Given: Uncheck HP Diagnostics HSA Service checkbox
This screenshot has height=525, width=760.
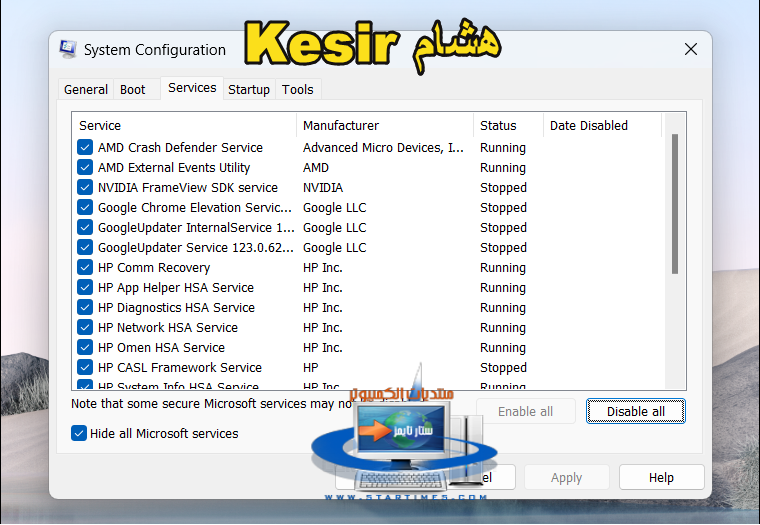Looking at the screenshot, I should [85, 307].
